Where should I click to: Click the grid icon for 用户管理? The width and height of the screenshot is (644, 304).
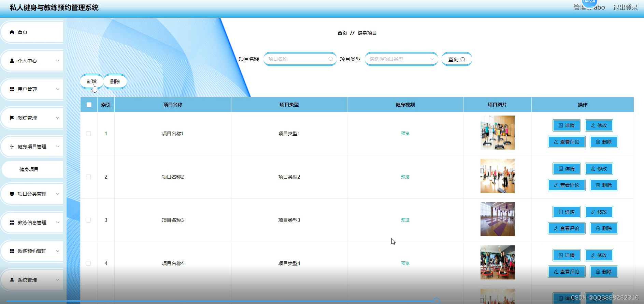(12, 89)
